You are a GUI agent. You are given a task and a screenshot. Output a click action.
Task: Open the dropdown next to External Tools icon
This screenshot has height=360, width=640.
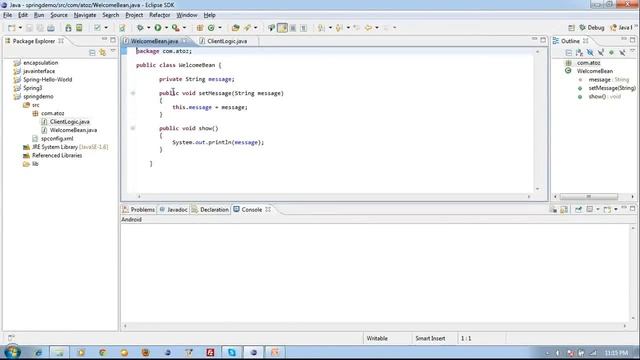tap(184, 28)
